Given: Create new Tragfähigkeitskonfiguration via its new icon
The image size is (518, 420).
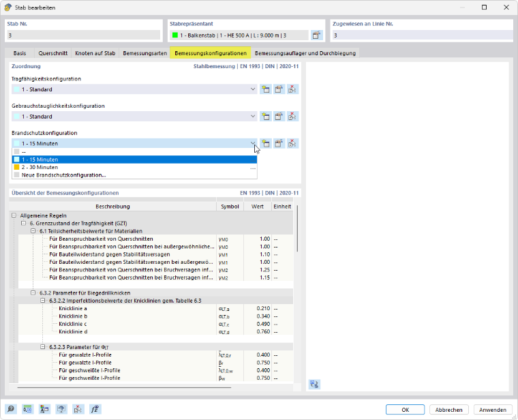Looking at the screenshot, I should tap(266, 89).
